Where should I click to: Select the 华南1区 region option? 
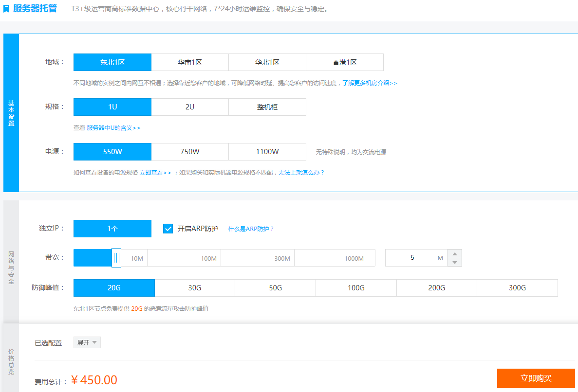coord(190,62)
